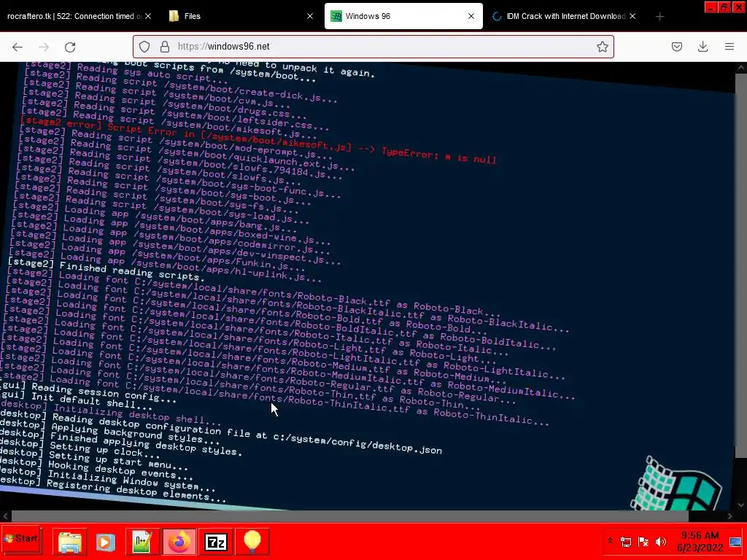Close the Files tab

(x=309, y=16)
